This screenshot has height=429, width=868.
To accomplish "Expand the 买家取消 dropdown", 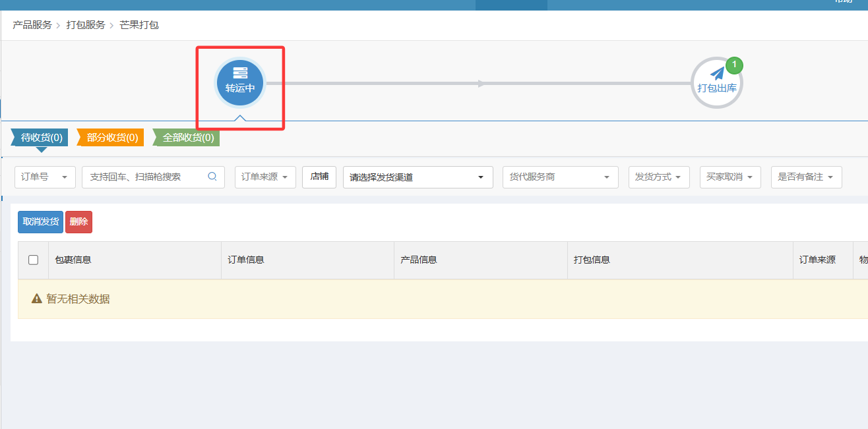I will pyautogui.click(x=729, y=177).
